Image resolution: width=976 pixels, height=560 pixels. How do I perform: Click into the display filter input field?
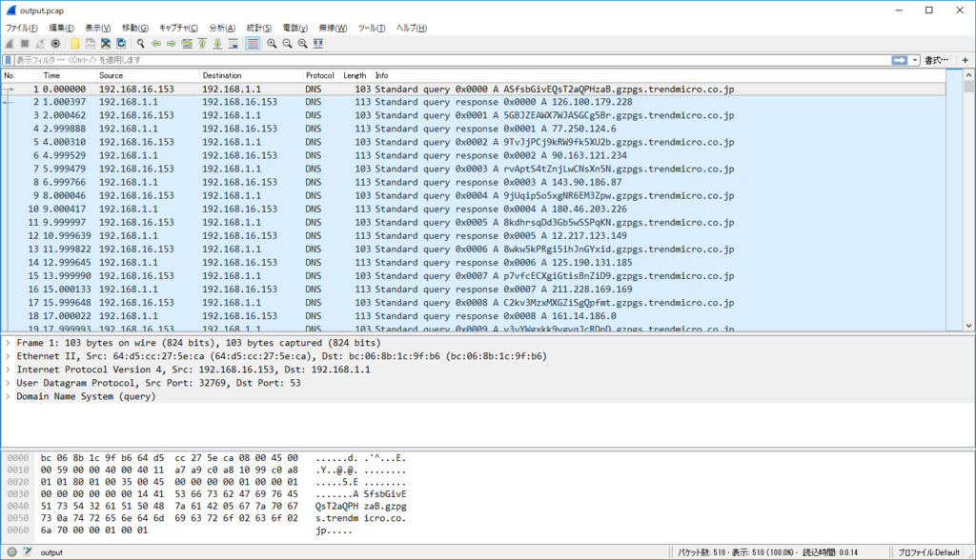[x=453, y=60]
